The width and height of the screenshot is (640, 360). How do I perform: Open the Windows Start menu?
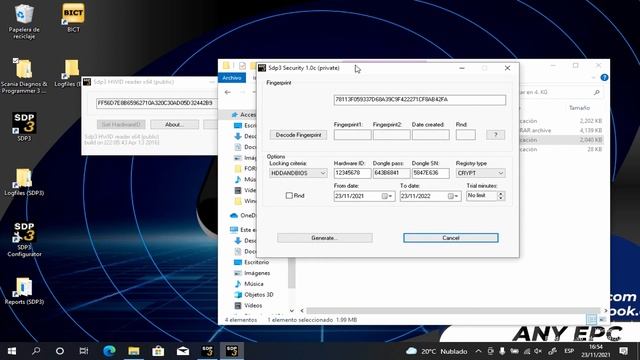click(x=12, y=351)
